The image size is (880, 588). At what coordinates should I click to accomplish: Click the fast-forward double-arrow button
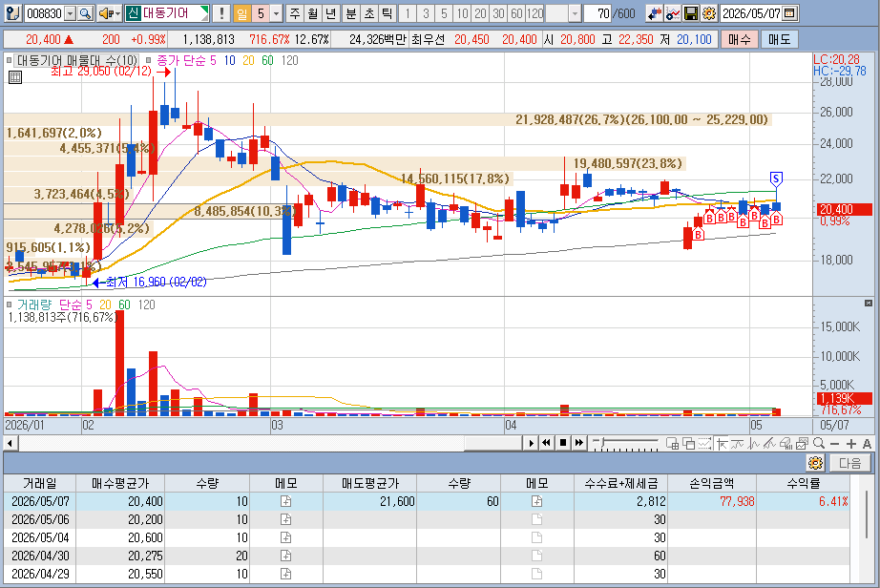click(579, 443)
